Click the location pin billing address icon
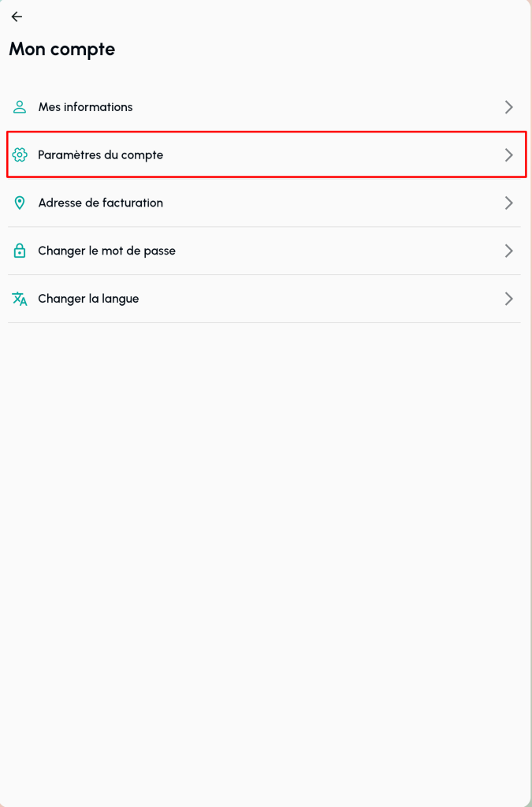This screenshot has height=807, width=532. point(20,203)
